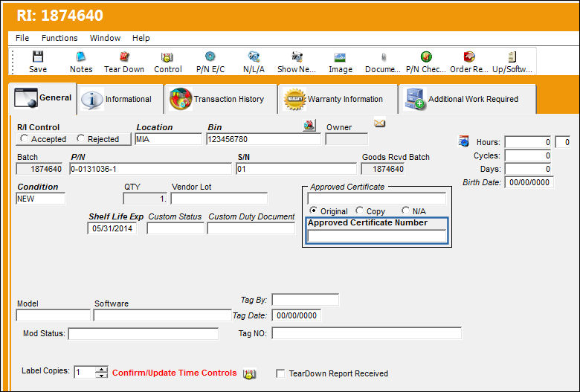Open the File menu

(22, 38)
